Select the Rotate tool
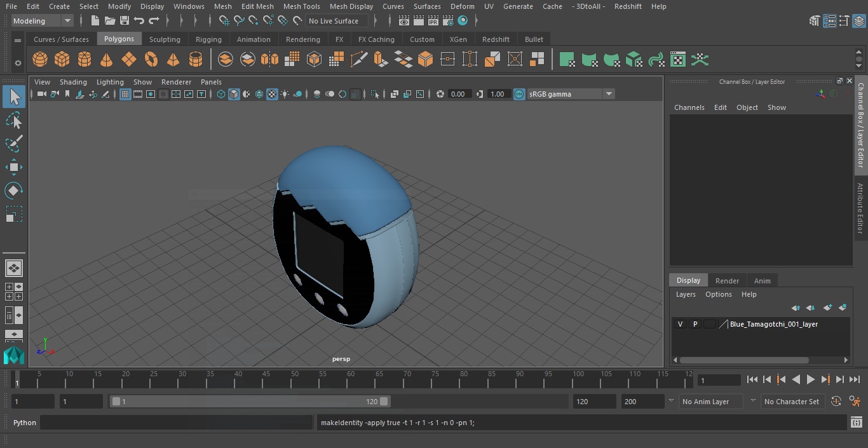This screenshot has width=868, height=448. 14,191
